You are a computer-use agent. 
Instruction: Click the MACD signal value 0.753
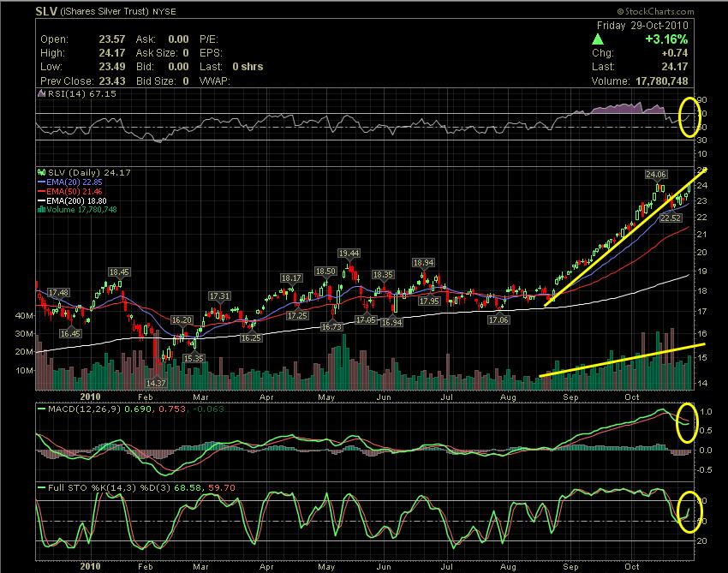point(172,409)
